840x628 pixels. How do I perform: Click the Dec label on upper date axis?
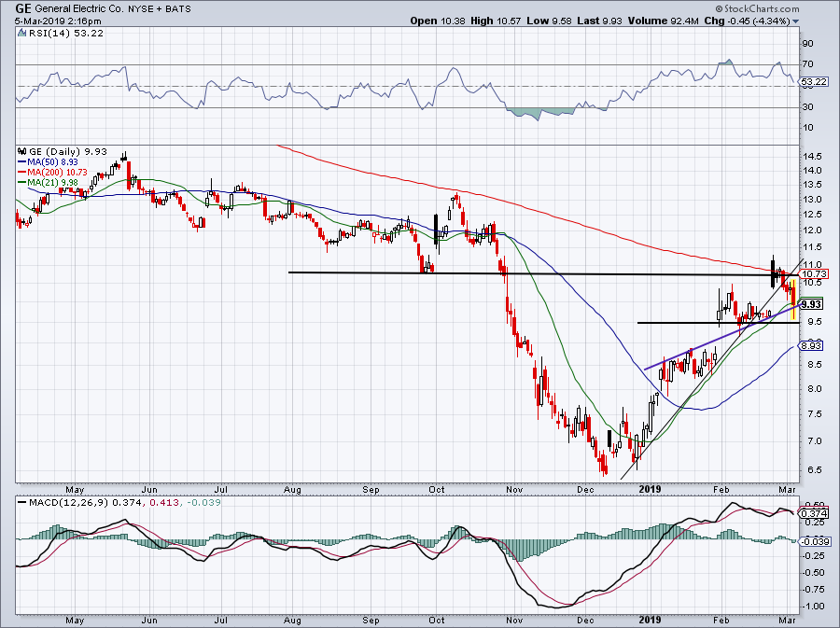tap(585, 489)
